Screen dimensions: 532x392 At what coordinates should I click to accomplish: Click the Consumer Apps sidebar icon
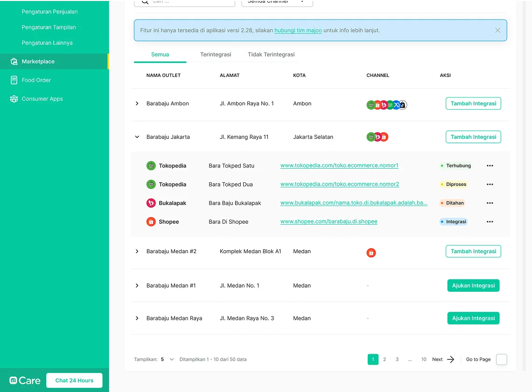coord(14,99)
